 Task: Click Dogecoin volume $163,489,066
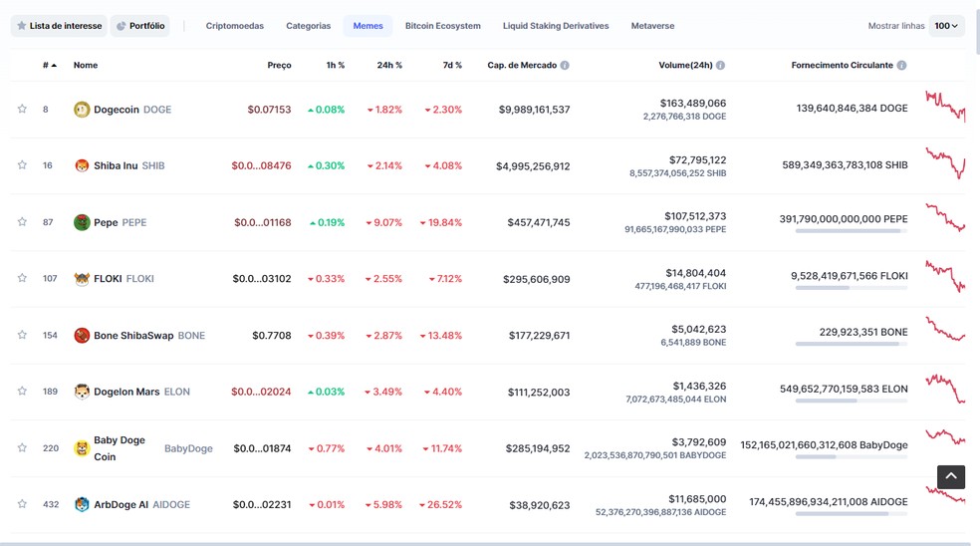point(693,104)
